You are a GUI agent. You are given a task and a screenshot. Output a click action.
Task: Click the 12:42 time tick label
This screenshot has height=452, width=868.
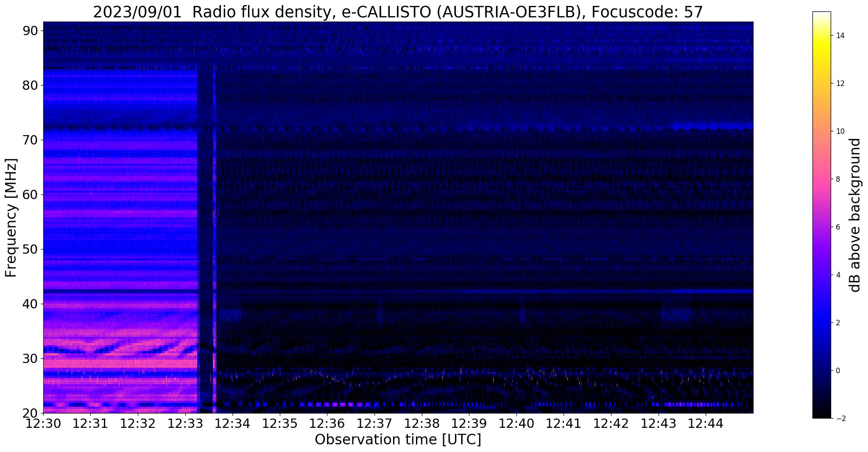click(611, 423)
